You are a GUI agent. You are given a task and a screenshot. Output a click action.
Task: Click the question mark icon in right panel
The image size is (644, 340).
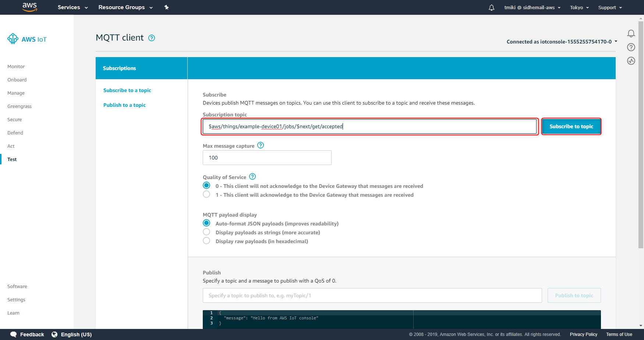point(631,47)
